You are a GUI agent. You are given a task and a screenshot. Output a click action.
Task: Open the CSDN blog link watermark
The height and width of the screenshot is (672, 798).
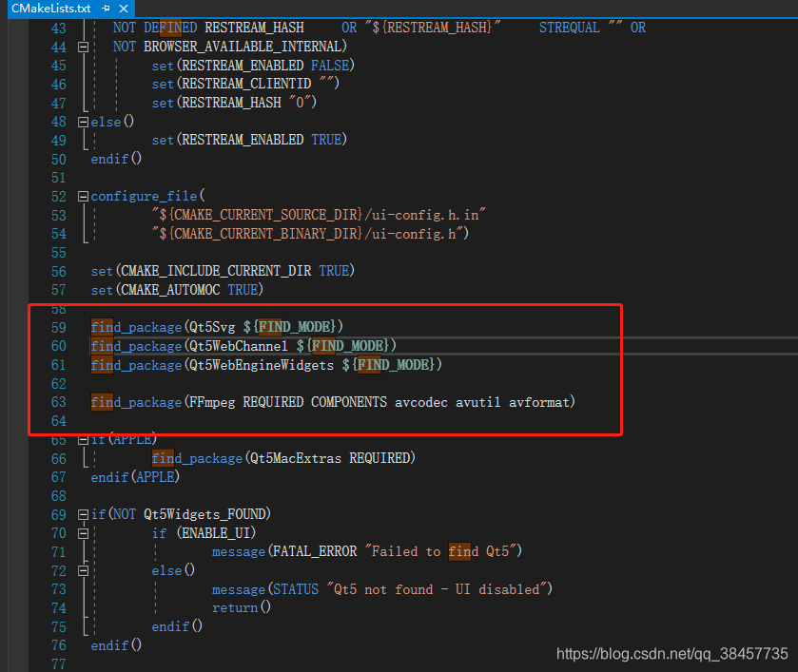671,654
